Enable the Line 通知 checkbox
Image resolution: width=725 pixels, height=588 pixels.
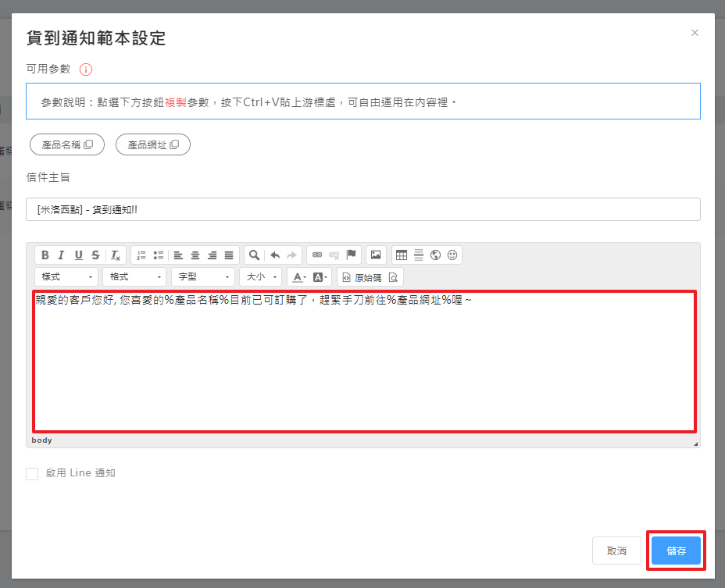pyautogui.click(x=32, y=473)
